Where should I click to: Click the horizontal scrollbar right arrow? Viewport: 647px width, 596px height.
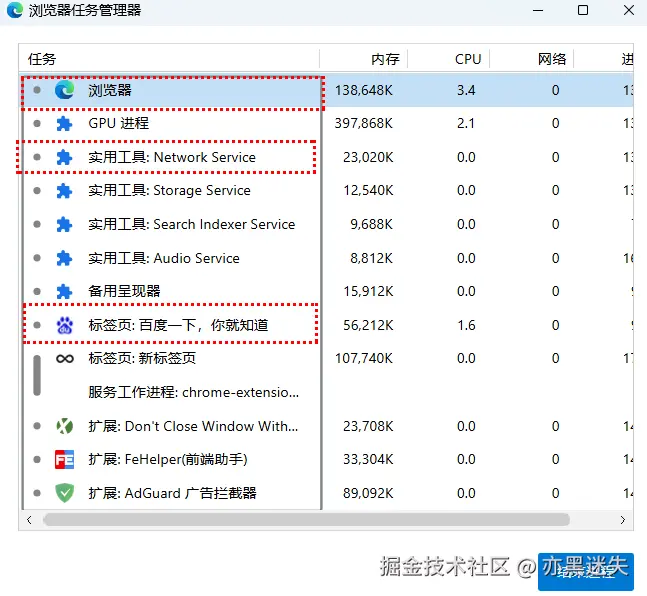tap(623, 520)
